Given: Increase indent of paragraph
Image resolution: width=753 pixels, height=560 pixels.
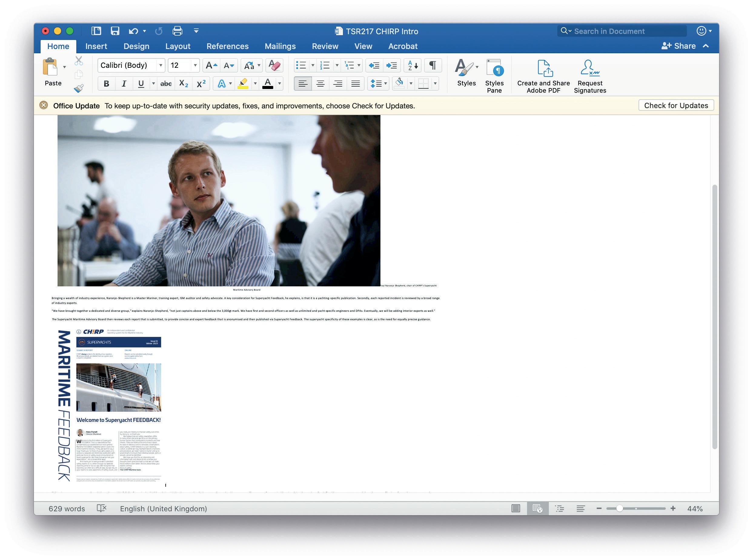Looking at the screenshot, I should (391, 65).
